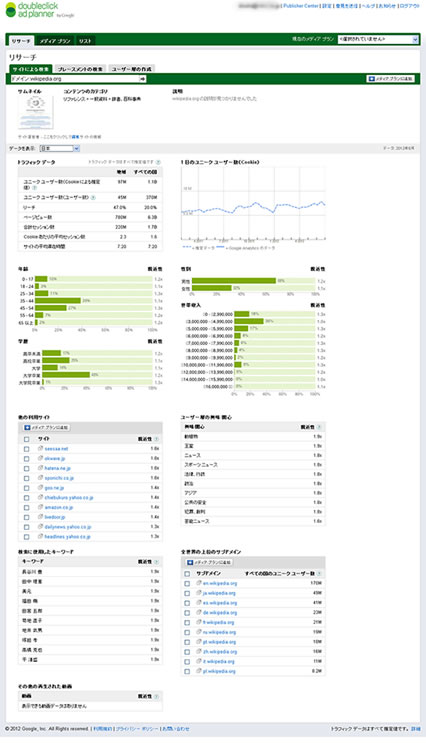This screenshot has height=743, width=426.
Task: Open external link icon beside amazon.co.jp
Action: pyautogui.click(x=41, y=507)
